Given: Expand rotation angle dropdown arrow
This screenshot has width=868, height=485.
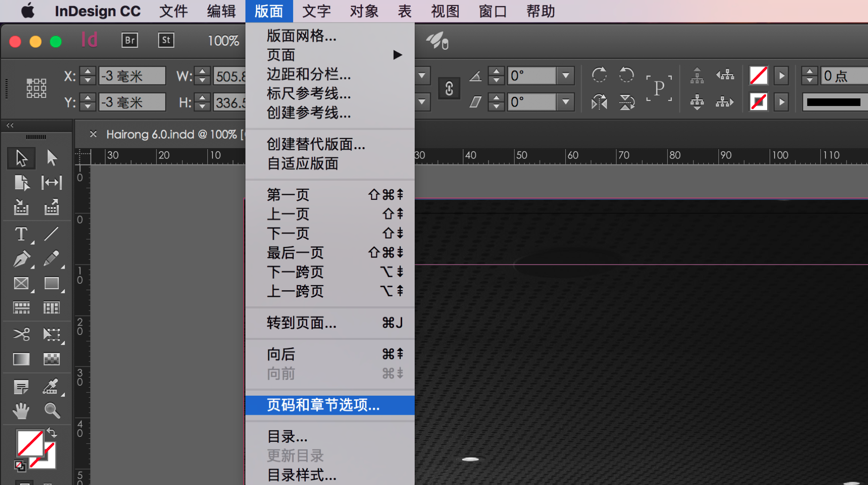Looking at the screenshot, I should click(566, 76).
